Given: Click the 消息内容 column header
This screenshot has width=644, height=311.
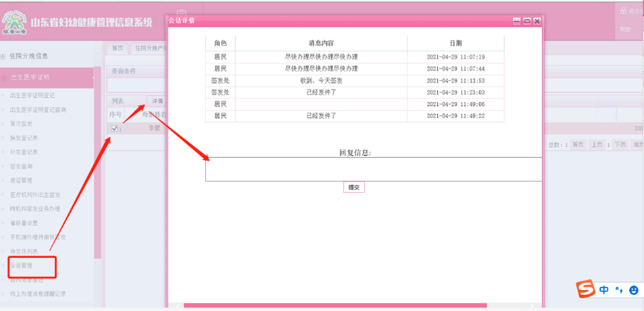Looking at the screenshot, I should coord(321,43).
